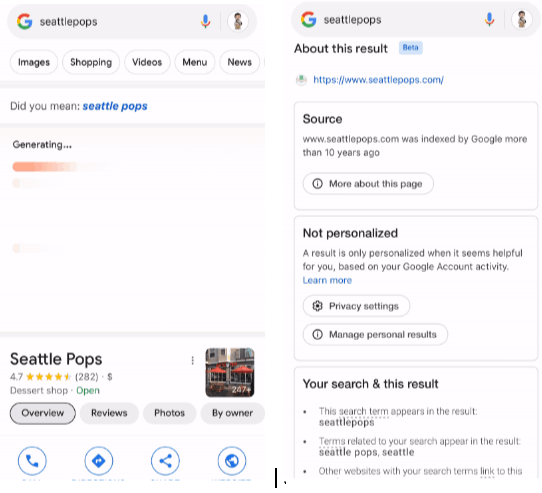The height and width of the screenshot is (493, 542).
Task: Open the three-dot menu beside Seattle Pops
Action: 193,360
